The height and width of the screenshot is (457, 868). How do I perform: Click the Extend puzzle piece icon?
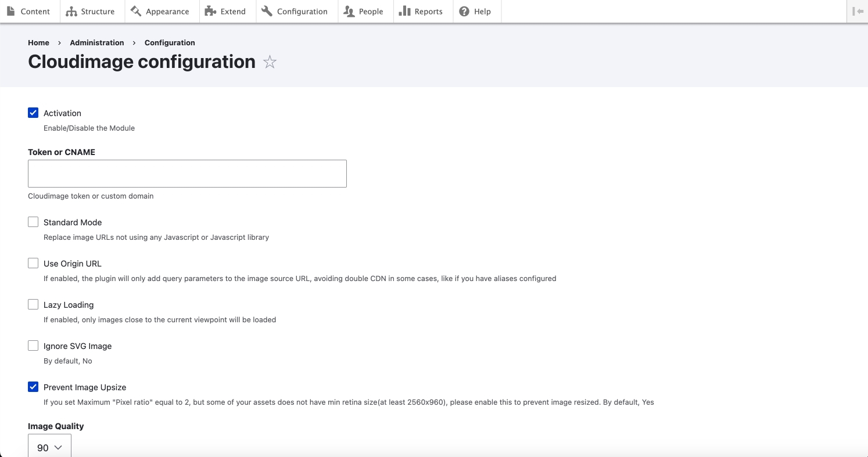tap(210, 12)
